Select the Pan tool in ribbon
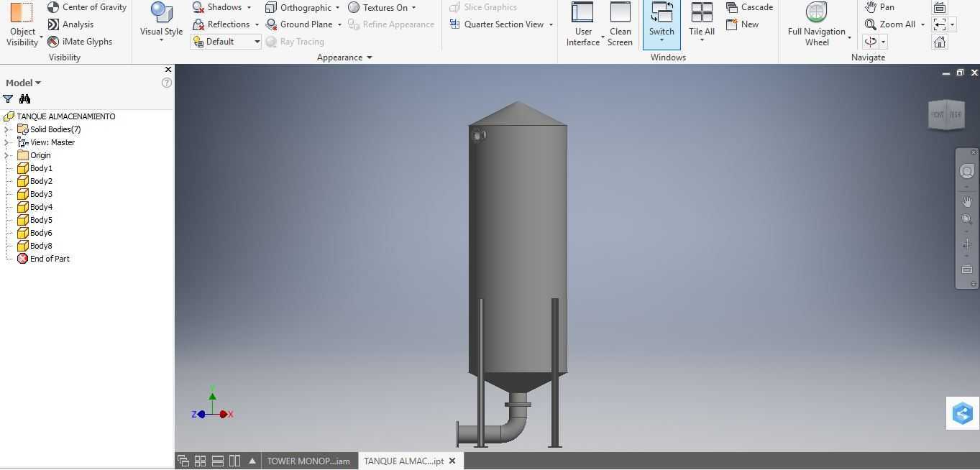This screenshot has width=980, height=470. (879, 7)
